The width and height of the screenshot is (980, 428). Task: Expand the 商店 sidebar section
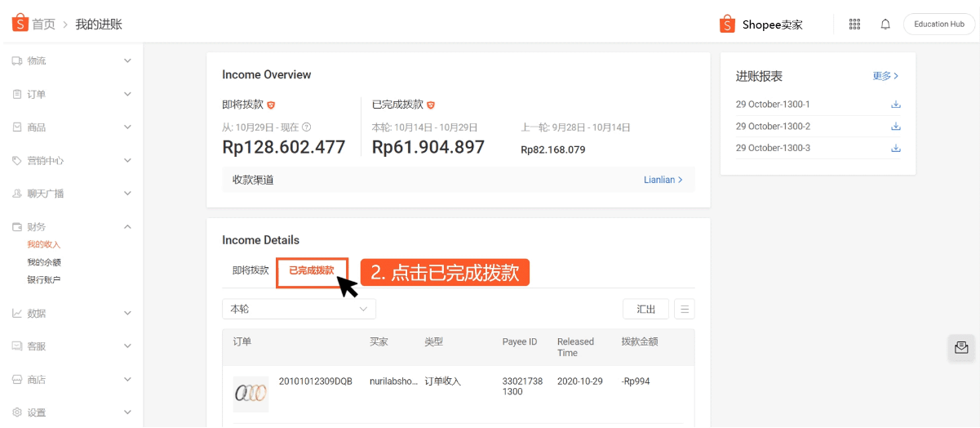tap(127, 380)
